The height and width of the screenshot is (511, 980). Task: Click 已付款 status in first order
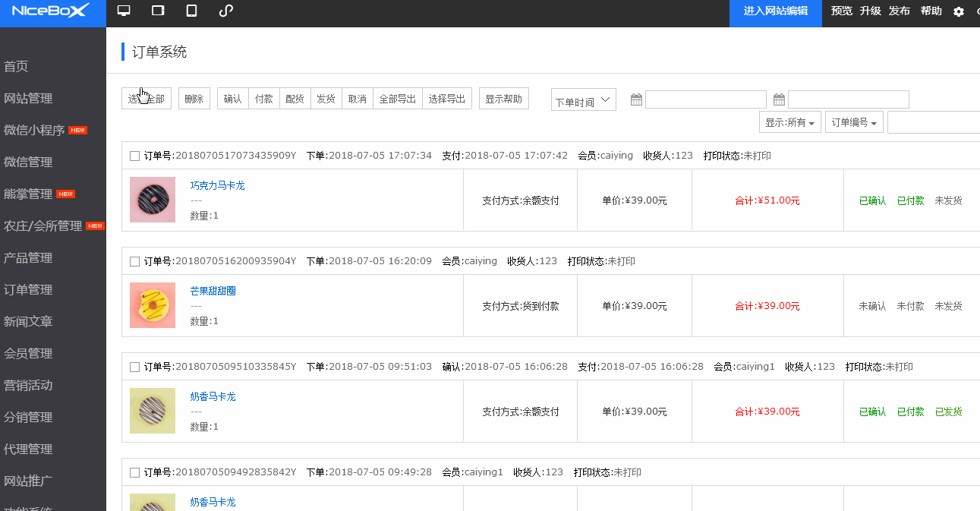(x=911, y=200)
